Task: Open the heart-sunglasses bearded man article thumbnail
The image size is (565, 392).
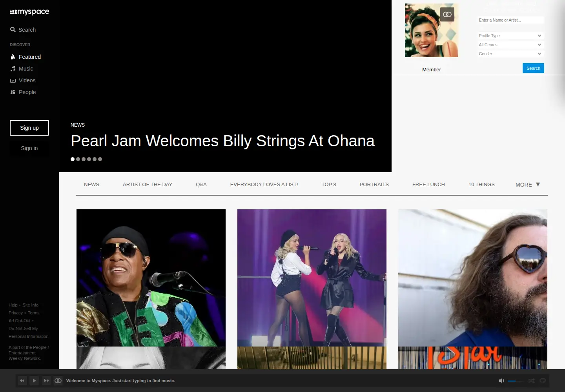Action: (473, 278)
